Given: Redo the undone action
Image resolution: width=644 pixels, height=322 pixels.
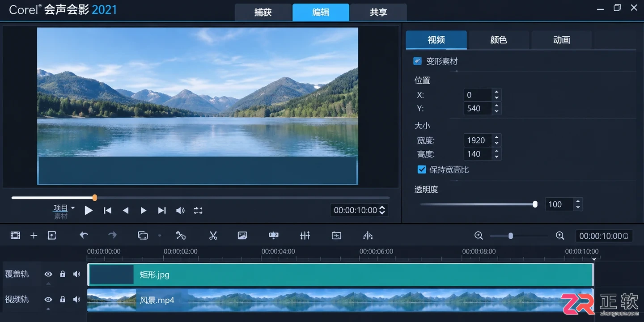Looking at the screenshot, I should coord(112,235).
